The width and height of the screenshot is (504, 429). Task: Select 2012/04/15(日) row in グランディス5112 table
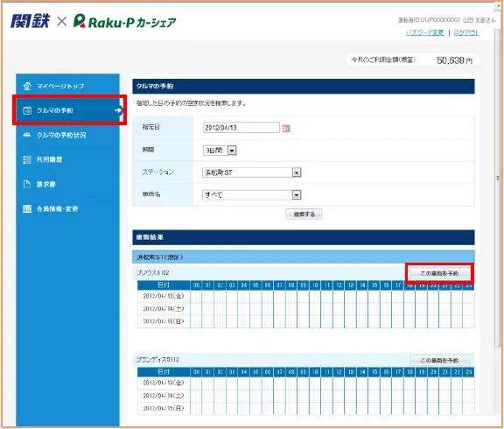click(x=306, y=408)
